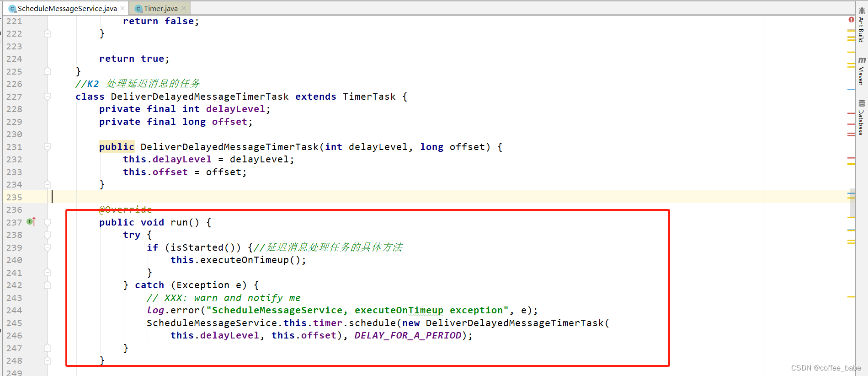
Task: Click the blue stripe mark below the Maven button
Action: [x=851, y=89]
